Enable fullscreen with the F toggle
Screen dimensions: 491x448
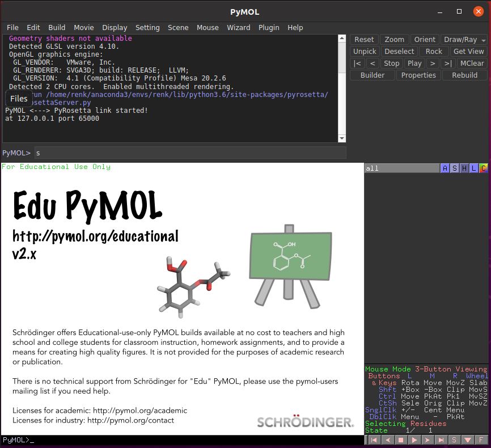pos(481,439)
